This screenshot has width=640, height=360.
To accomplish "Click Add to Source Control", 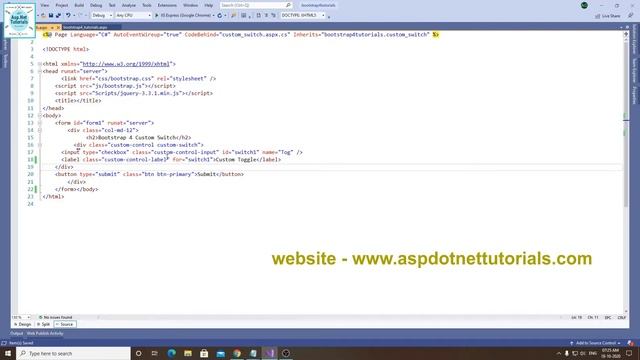I will click(x=596, y=343).
